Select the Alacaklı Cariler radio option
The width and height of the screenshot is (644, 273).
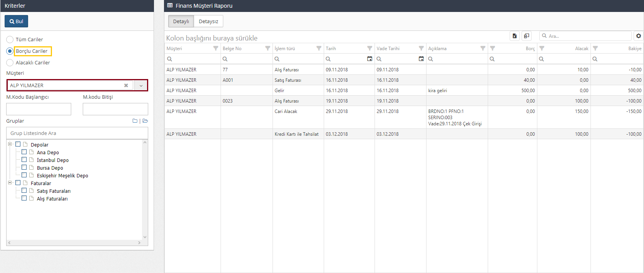10,63
